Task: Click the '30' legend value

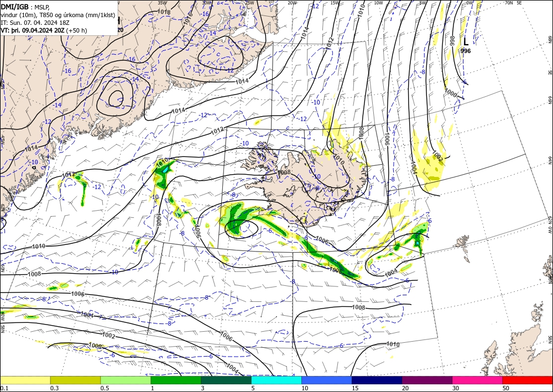Action: 456,388
